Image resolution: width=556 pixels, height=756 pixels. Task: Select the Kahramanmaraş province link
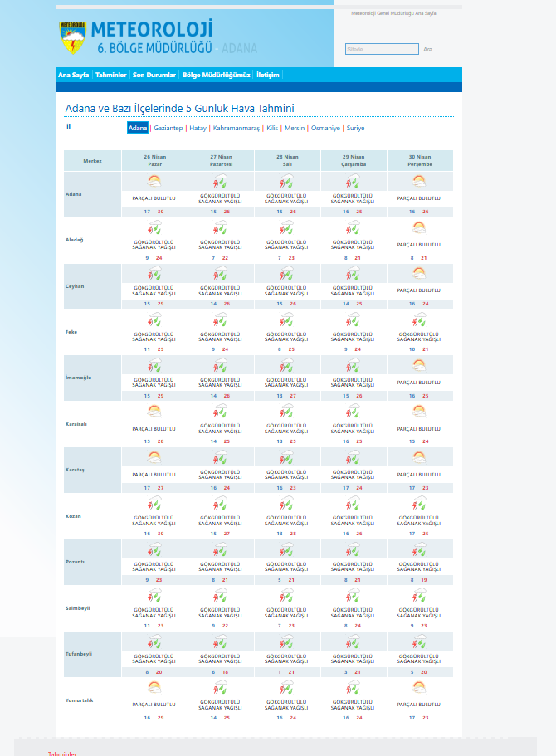236,129
